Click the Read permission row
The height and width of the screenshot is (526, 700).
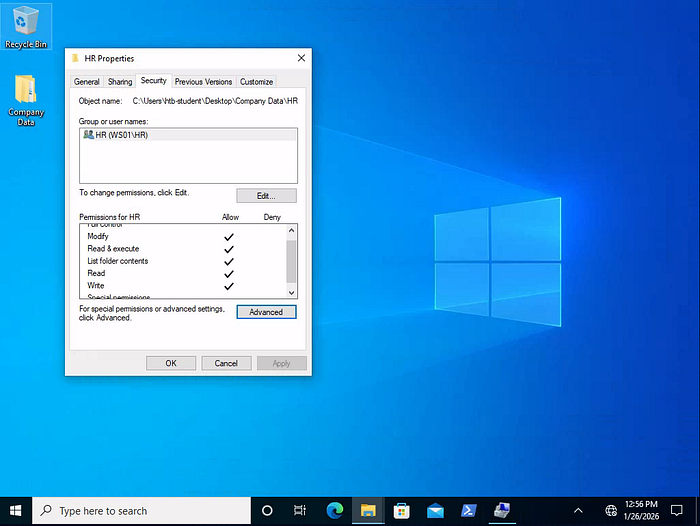[183, 273]
